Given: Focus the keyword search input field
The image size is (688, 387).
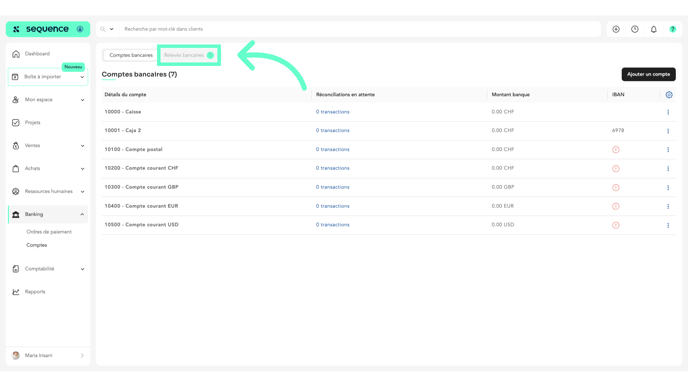Looking at the screenshot, I should pos(360,29).
